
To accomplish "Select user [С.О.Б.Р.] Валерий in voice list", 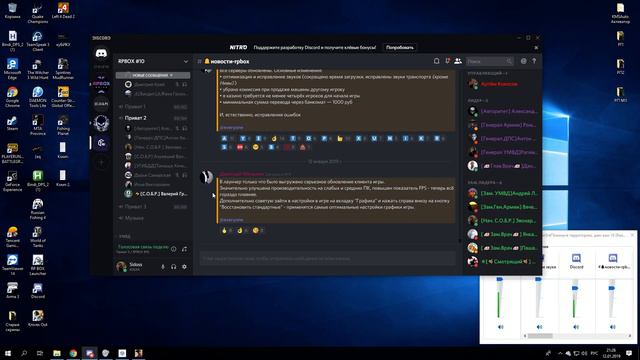I will click(x=157, y=193).
